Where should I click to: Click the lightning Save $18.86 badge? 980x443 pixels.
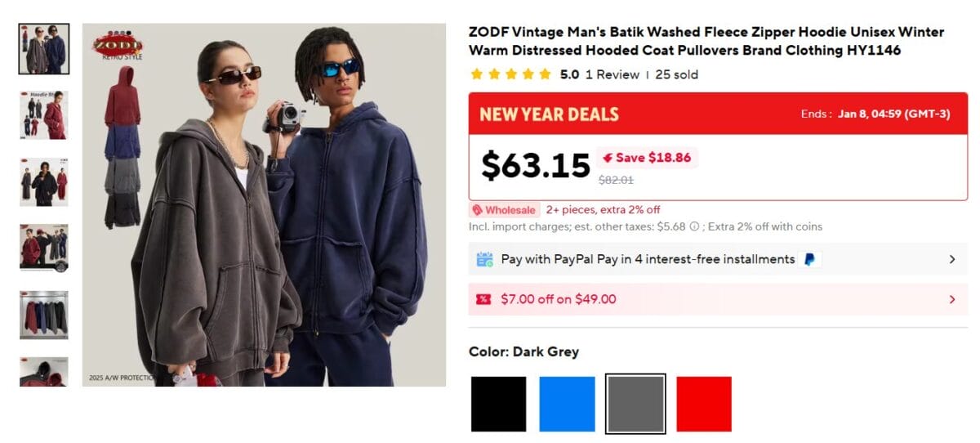pyautogui.click(x=646, y=158)
